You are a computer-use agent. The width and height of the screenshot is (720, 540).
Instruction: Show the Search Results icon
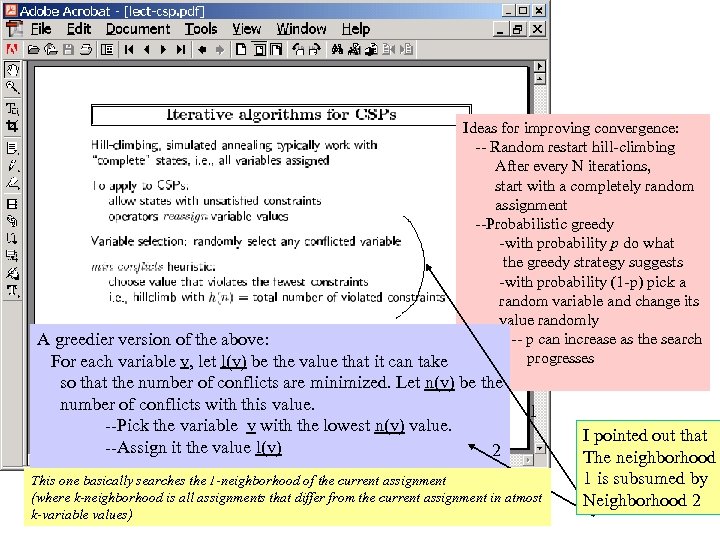click(x=371, y=49)
